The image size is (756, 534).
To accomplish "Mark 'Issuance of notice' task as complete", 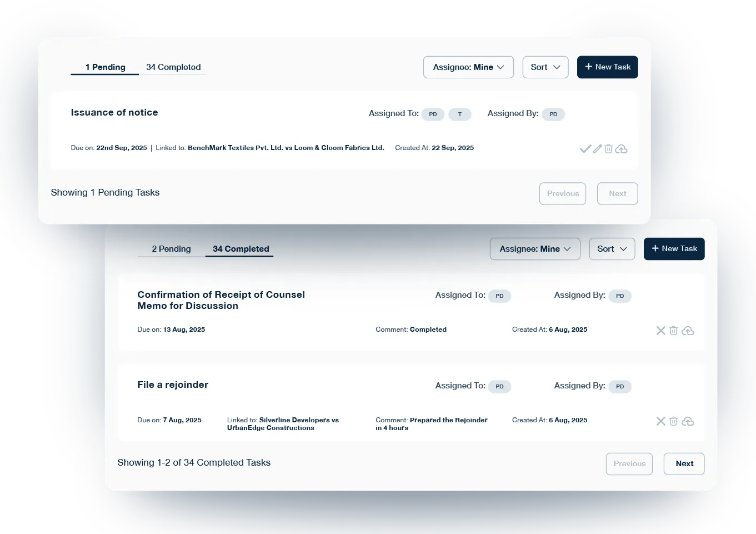I will click(585, 148).
